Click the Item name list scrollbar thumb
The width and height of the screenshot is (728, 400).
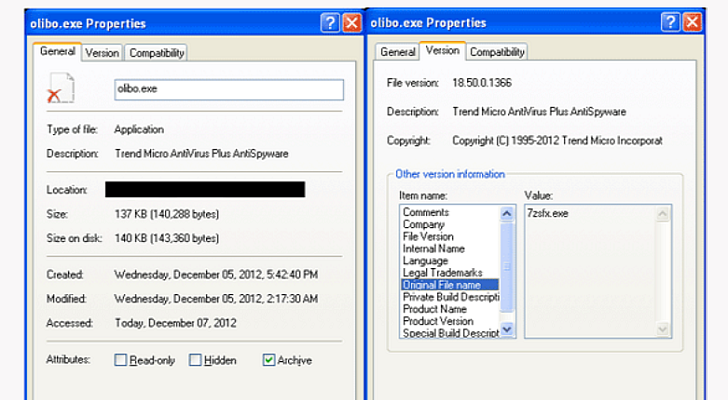(x=507, y=267)
